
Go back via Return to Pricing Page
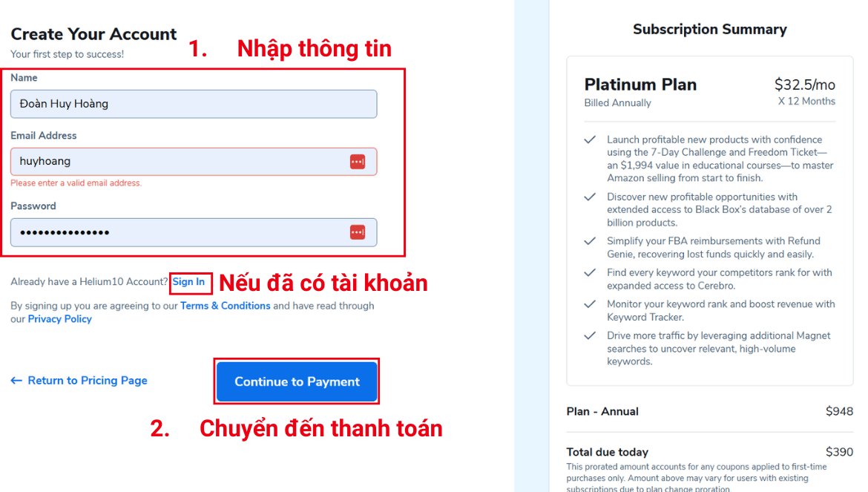88,381
